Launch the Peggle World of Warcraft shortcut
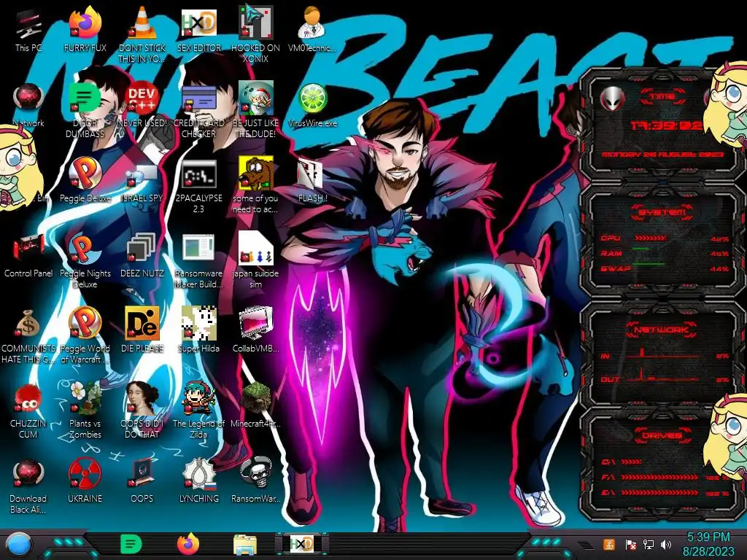This screenshot has height=560, width=747. pos(85,335)
